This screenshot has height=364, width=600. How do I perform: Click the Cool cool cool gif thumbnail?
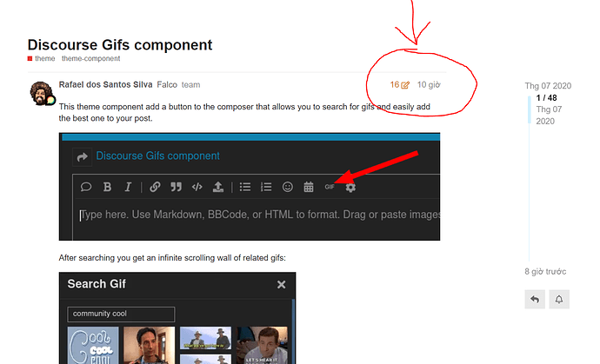(x=93, y=345)
